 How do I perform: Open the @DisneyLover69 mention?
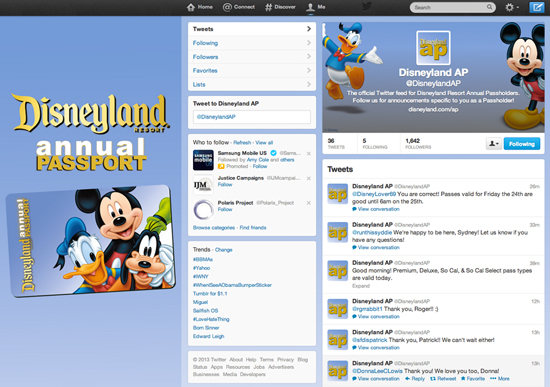[374, 194]
